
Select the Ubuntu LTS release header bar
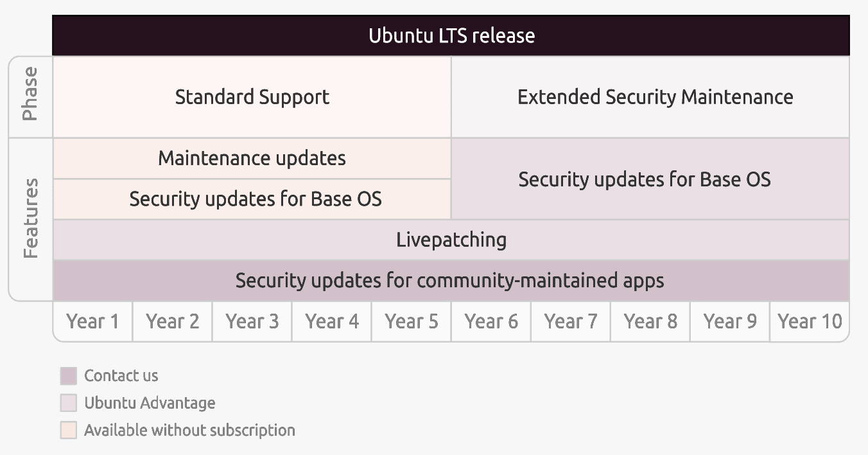tap(451, 35)
